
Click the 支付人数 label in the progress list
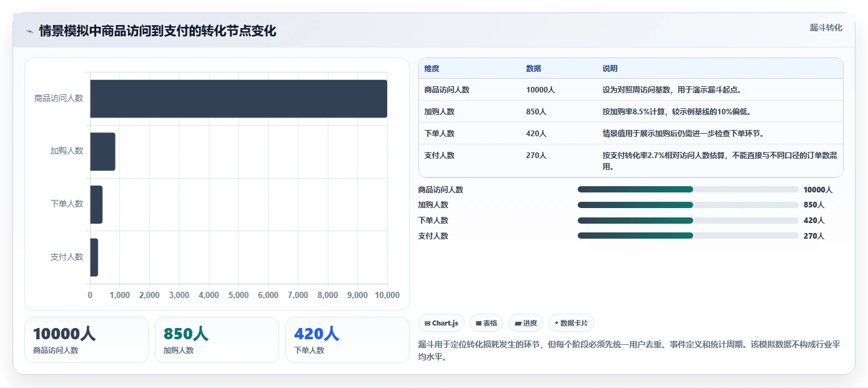tap(433, 236)
